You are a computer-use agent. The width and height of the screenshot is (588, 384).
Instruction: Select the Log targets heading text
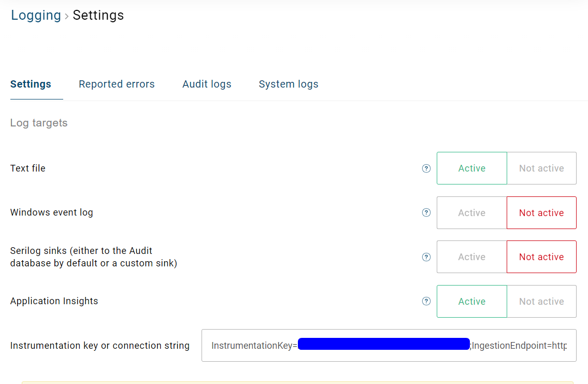[x=39, y=123]
